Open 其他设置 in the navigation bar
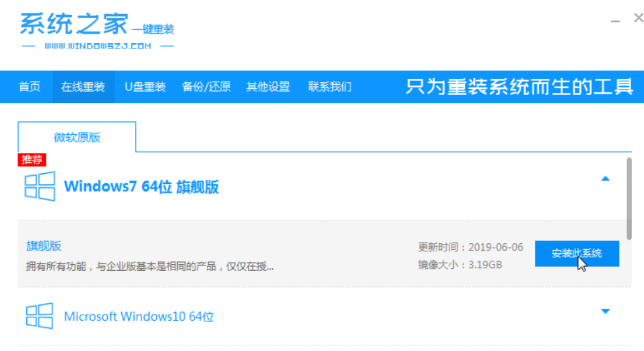The image size is (644, 351). pyautogui.click(x=268, y=87)
